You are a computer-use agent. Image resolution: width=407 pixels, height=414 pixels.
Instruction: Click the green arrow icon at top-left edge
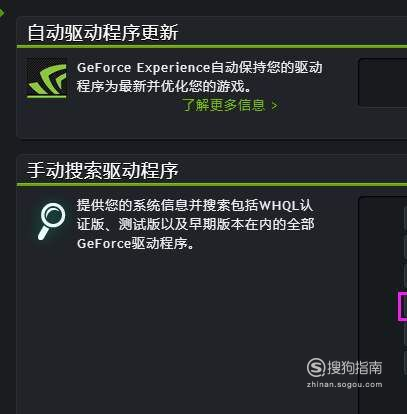[2, 13]
